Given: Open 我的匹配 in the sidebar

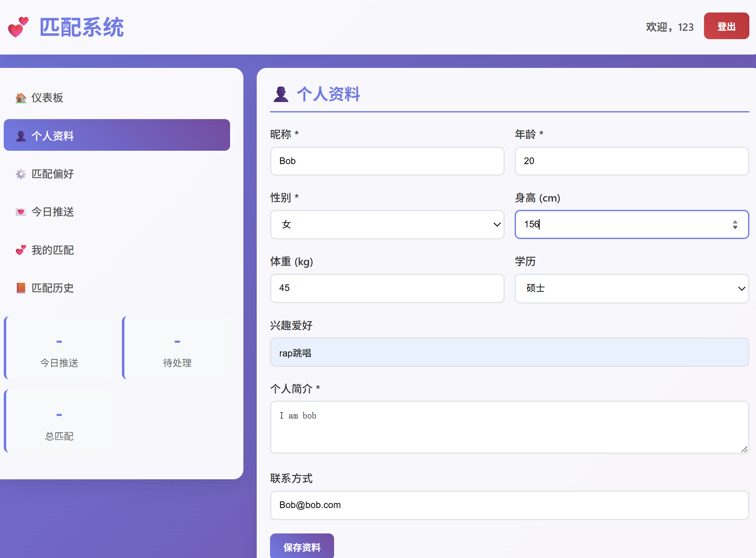Looking at the screenshot, I should tap(117, 250).
